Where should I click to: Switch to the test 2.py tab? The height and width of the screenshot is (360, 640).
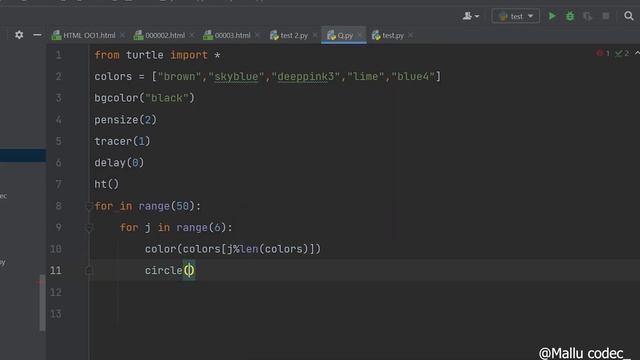289,36
